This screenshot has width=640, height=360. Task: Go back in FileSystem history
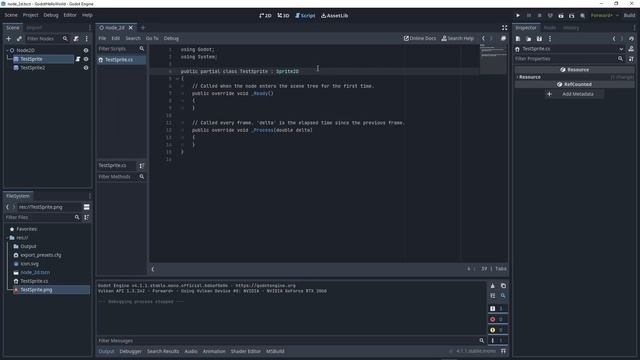7,207
